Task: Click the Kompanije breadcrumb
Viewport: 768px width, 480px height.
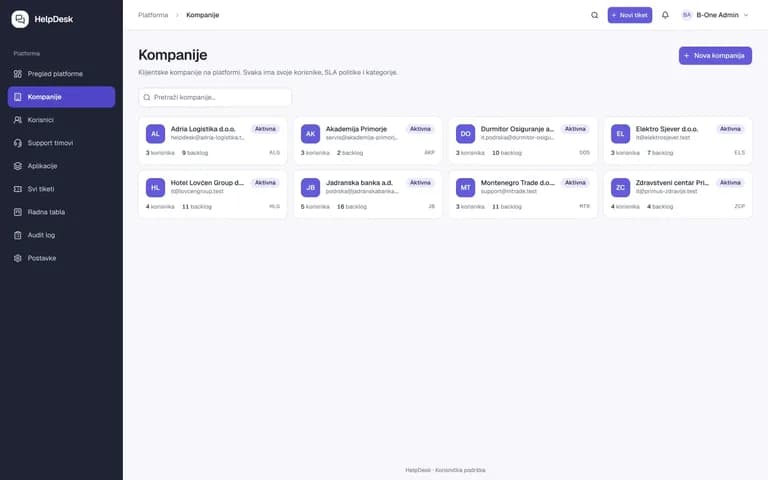Action: coord(203,15)
